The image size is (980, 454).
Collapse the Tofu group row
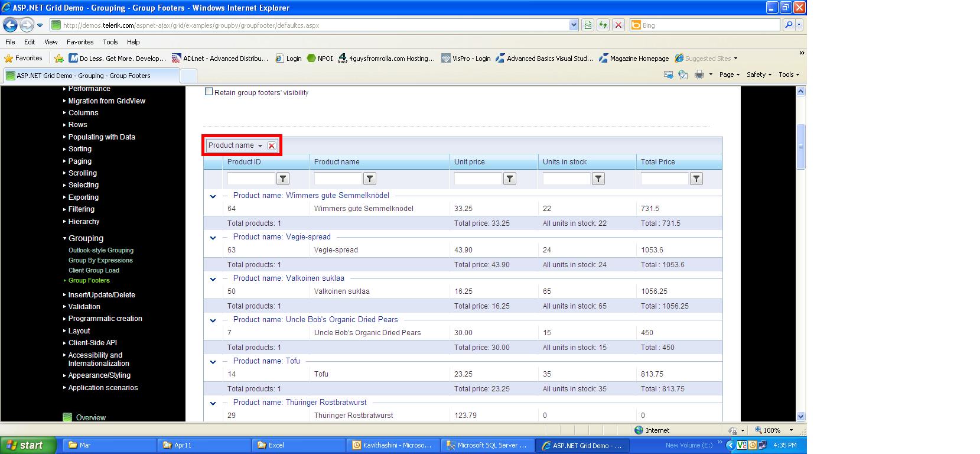[213, 362]
